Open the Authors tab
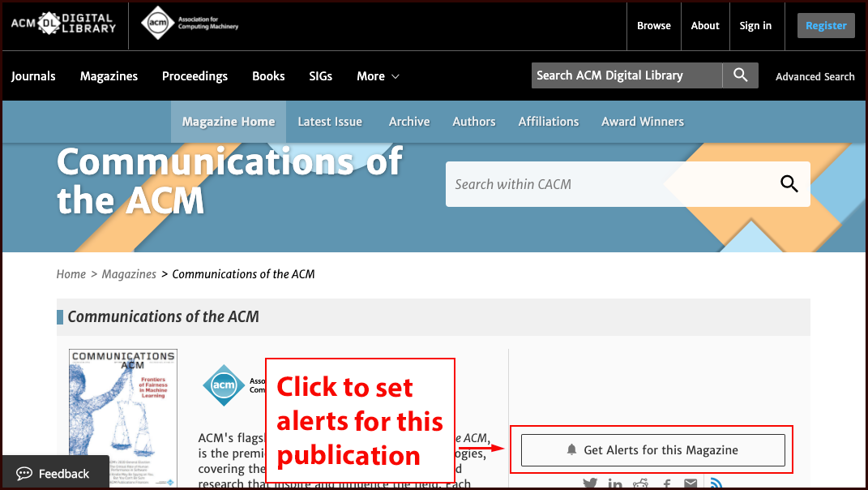This screenshot has height=490, width=868. coord(474,122)
